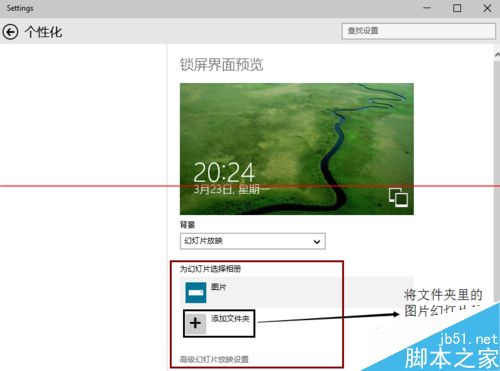Click the plus icon to add folder
Image resolution: width=500 pixels, height=371 pixels.
click(x=195, y=323)
